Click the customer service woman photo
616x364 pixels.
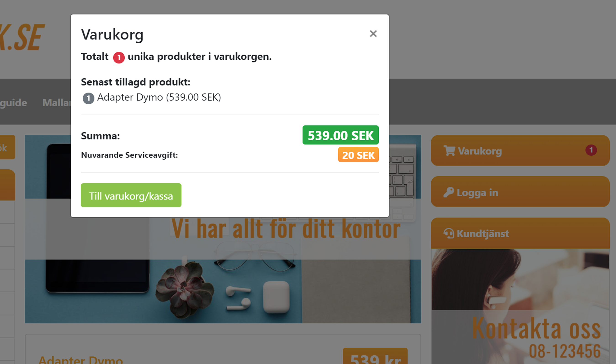pyautogui.click(x=520, y=306)
